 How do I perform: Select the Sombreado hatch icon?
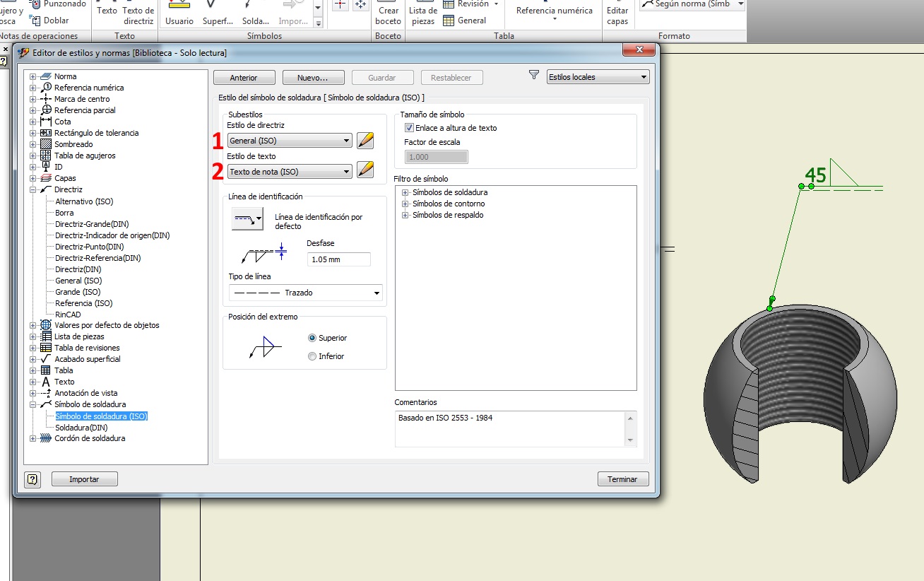[x=46, y=144]
